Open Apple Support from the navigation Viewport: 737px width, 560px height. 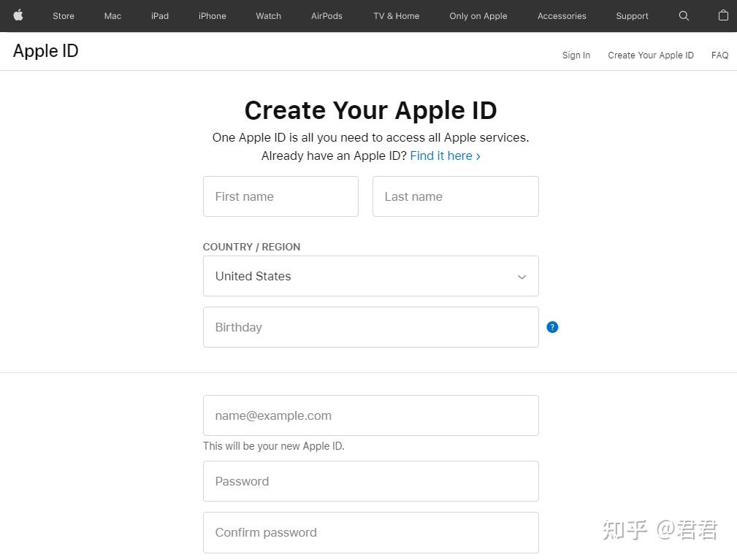click(x=631, y=15)
